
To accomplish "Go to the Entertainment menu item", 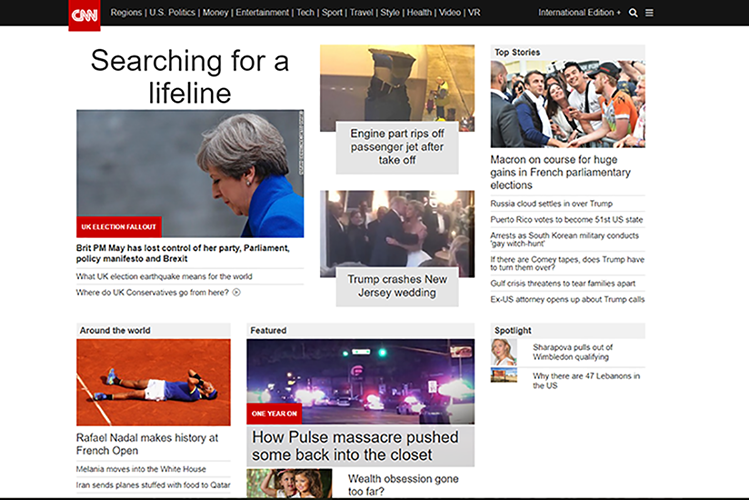I will 262,13.
